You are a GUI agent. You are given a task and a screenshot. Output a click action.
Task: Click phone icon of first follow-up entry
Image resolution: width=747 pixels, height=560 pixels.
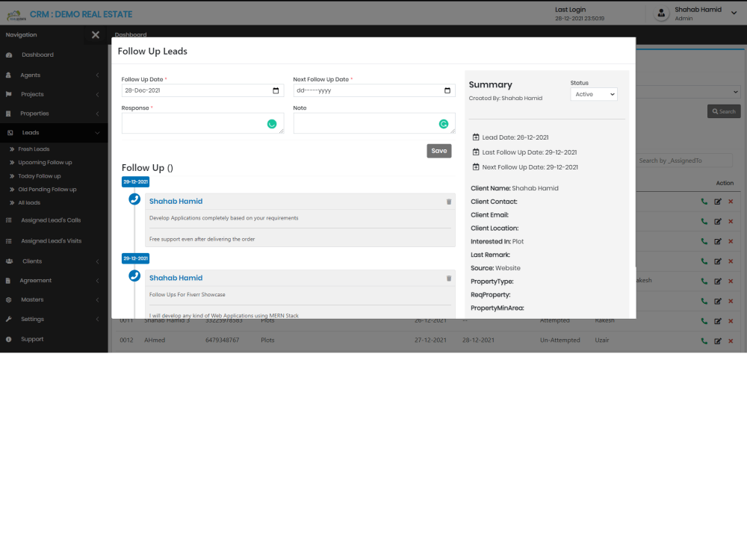click(134, 199)
